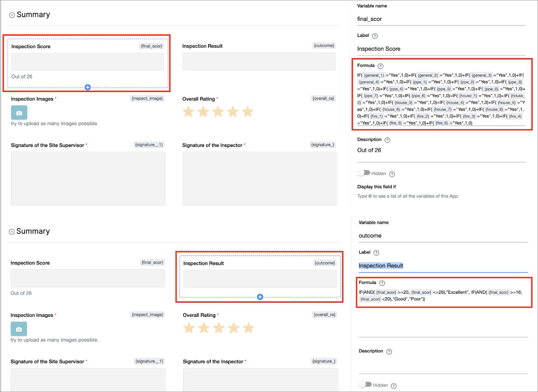The height and width of the screenshot is (392, 538).
Task: Click Inspector signature box in upper Summary
Action: (260, 179)
